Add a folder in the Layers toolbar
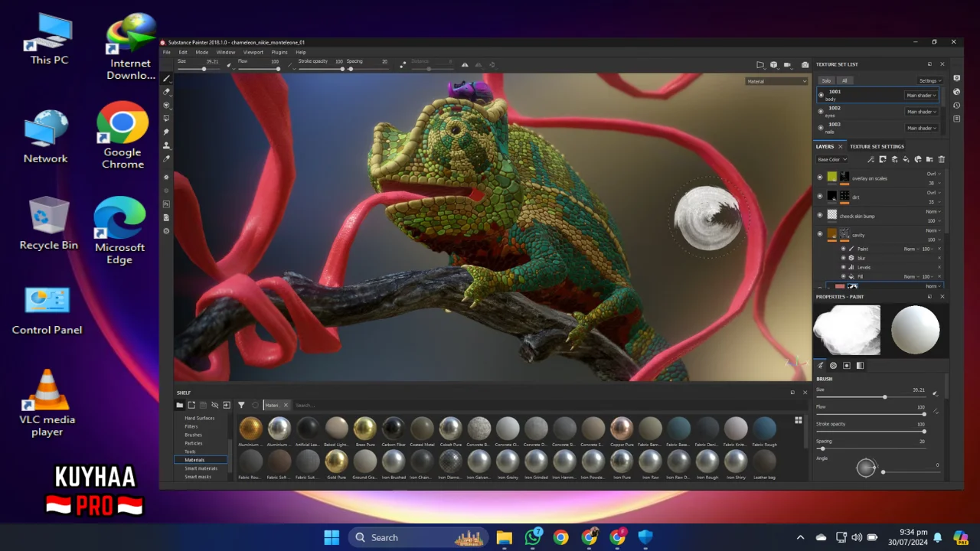 click(929, 159)
